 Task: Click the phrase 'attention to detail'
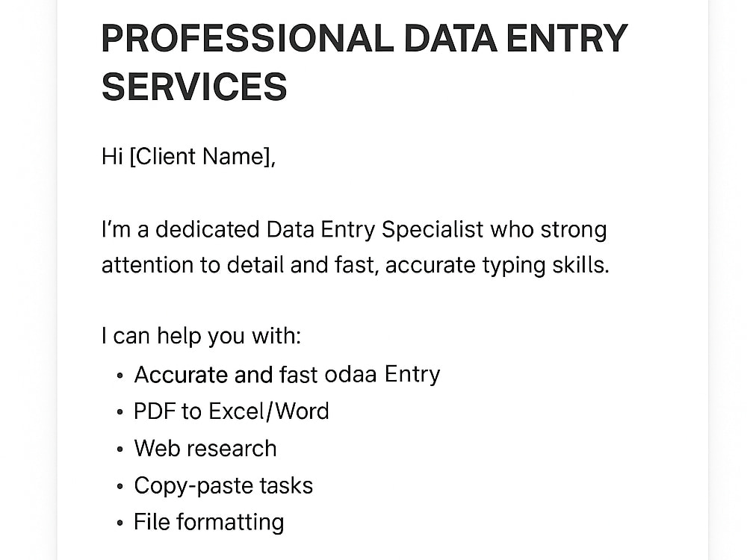193,265
